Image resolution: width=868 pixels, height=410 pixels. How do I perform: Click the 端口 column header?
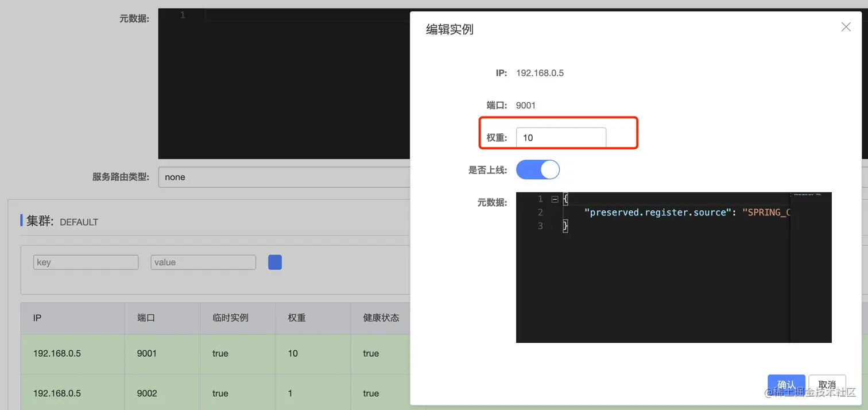(162, 318)
